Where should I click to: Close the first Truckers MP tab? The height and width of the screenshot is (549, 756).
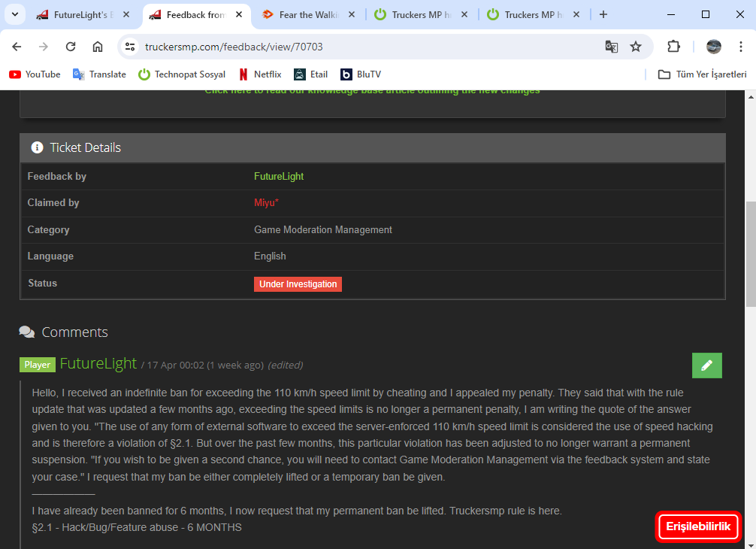464,14
